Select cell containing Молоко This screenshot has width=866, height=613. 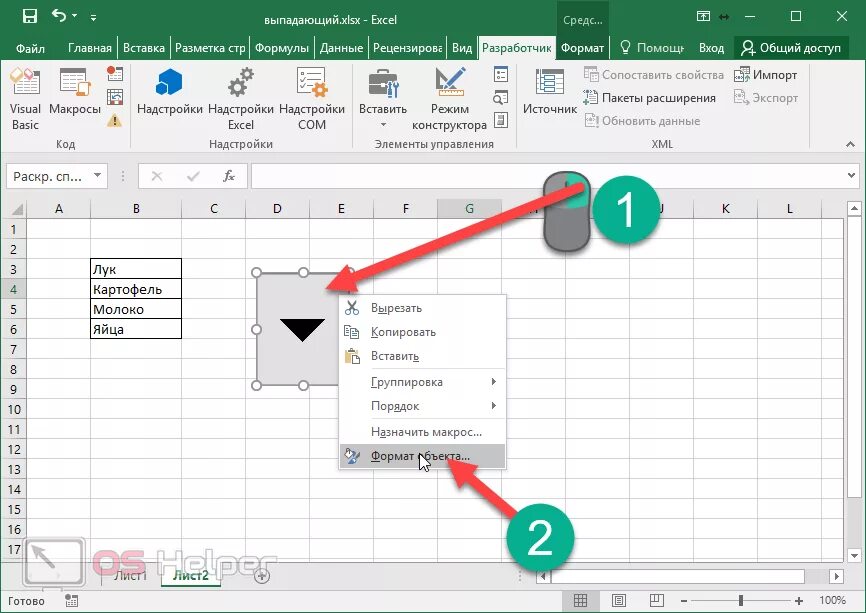coord(136,309)
